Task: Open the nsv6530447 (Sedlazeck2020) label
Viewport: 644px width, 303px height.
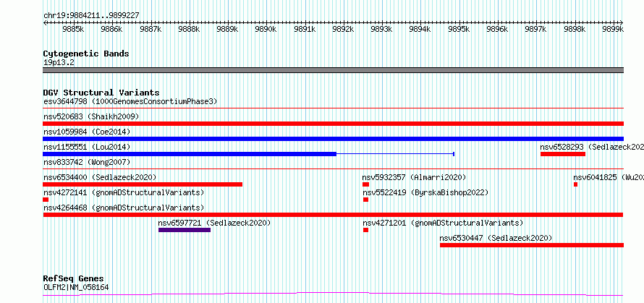Action: [x=496, y=238]
